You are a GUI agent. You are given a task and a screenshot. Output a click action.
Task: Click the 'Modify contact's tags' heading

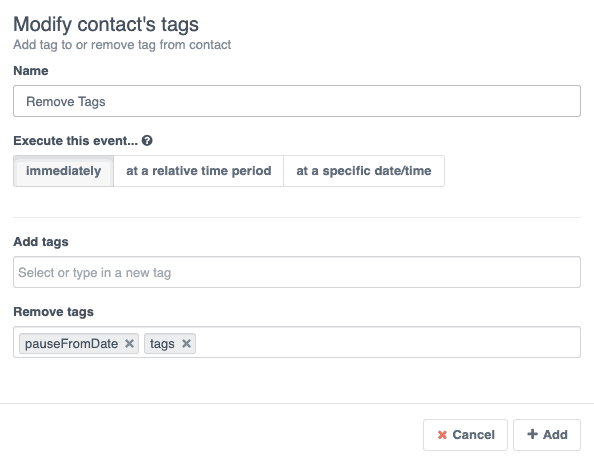click(106, 24)
